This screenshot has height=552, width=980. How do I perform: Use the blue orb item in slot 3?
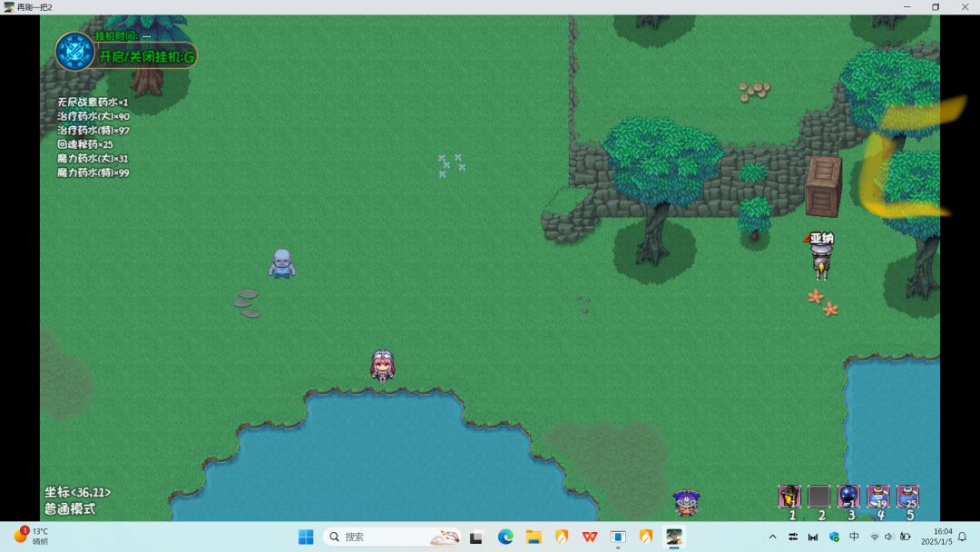pyautogui.click(x=848, y=497)
